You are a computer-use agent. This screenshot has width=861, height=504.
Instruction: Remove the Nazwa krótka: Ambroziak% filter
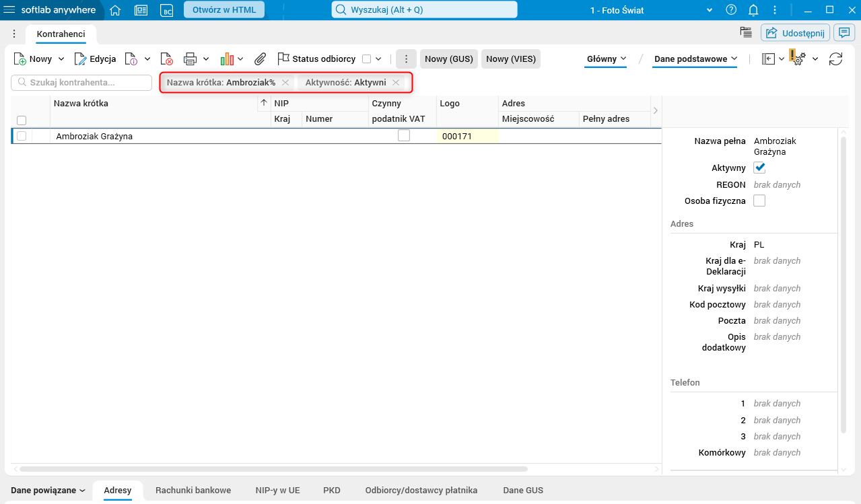point(285,82)
